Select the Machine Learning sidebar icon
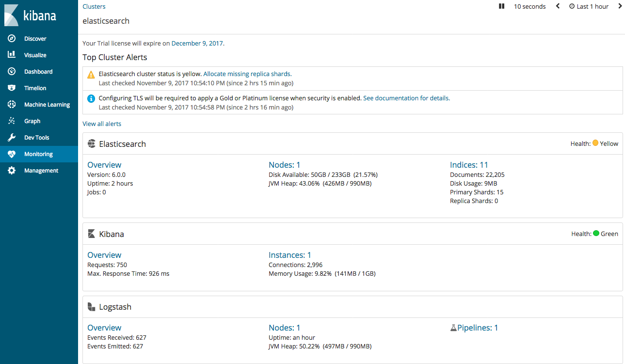This screenshot has height=364, width=625. tap(12, 105)
